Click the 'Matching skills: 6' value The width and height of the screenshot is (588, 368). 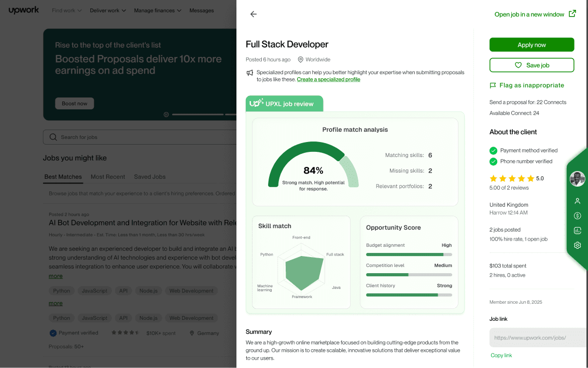430,155
